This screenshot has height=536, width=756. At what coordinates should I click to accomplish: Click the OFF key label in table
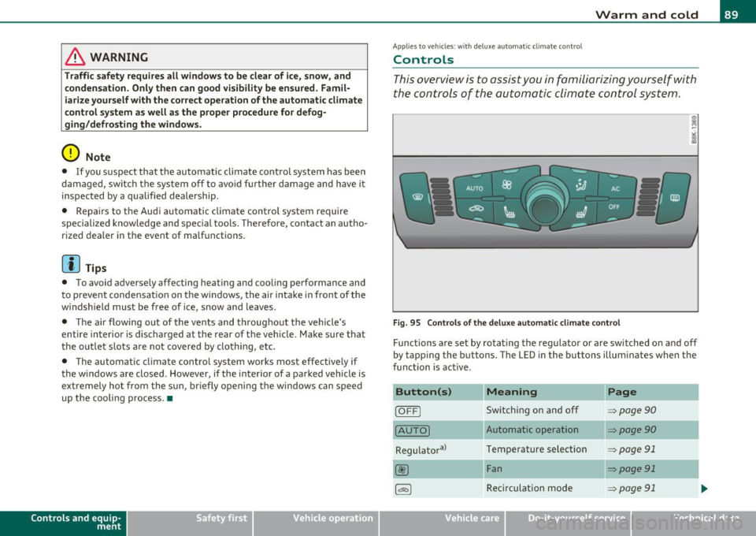408,411
